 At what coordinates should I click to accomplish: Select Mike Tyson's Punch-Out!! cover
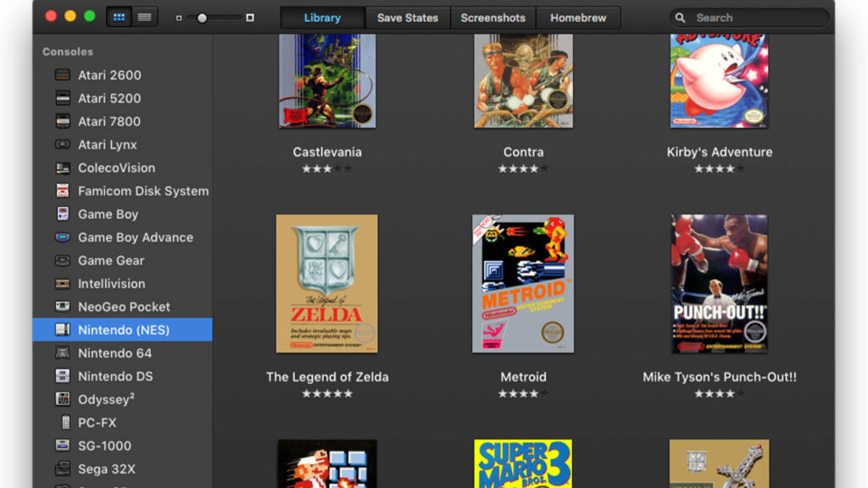(x=719, y=284)
